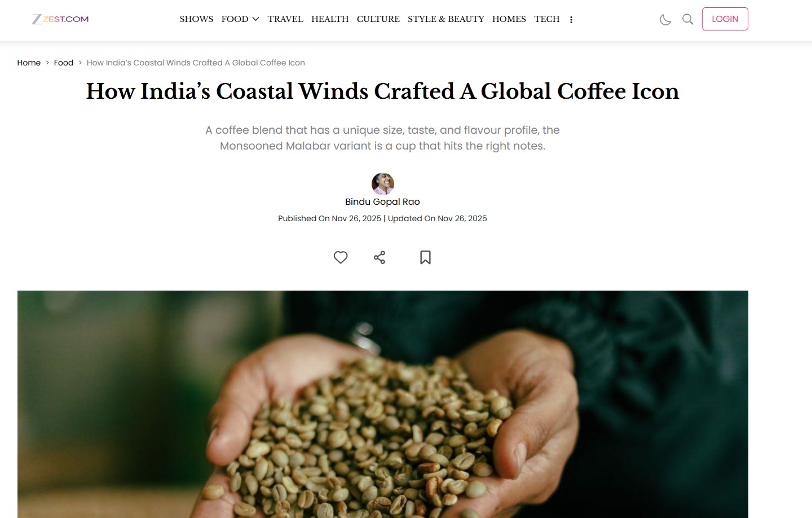The width and height of the screenshot is (812, 518).
Task: Toggle dark mode moon icon
Action: 665,20
